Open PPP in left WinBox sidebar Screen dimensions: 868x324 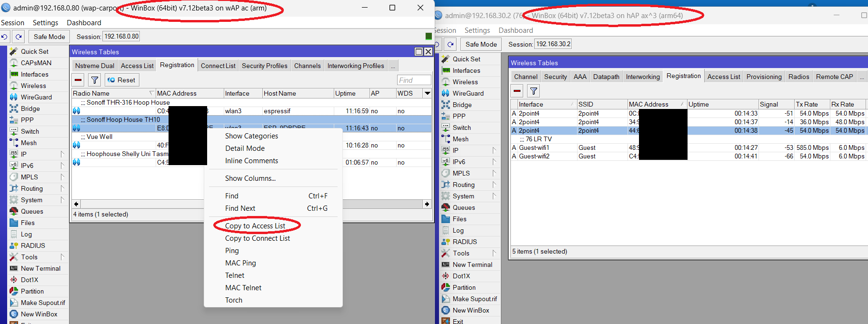[x=27, y=120]
